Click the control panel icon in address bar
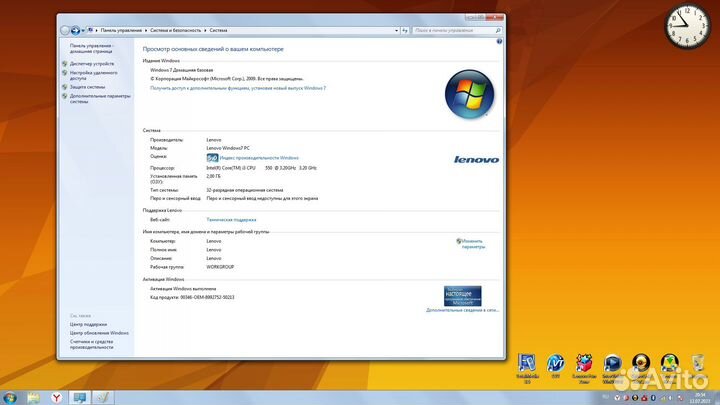The image size is (720, 405). (90, 30)
